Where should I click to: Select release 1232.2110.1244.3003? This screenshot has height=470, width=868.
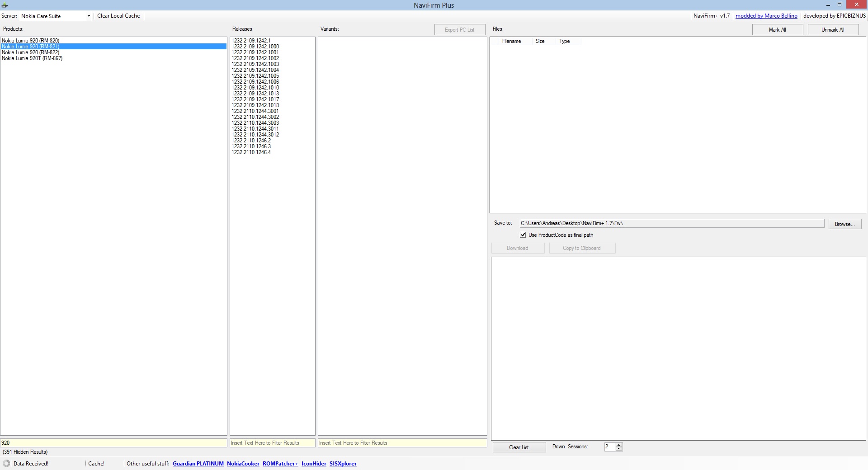(x=273, y=123)
